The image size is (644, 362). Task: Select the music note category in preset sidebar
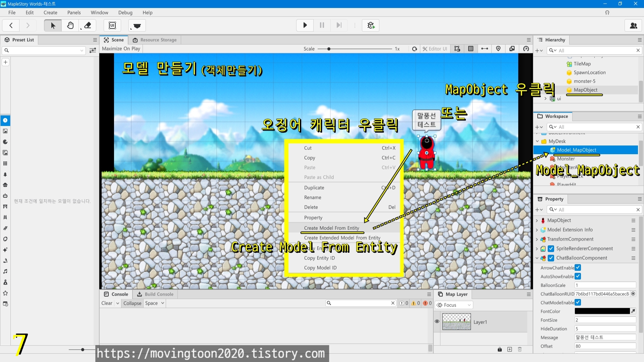5,271
